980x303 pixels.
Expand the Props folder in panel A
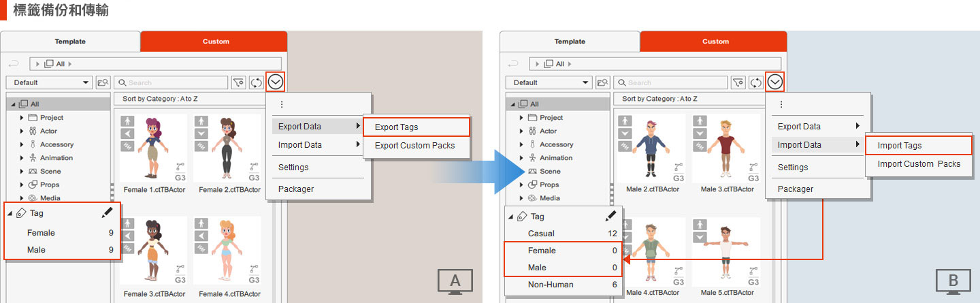click(22, 185)
